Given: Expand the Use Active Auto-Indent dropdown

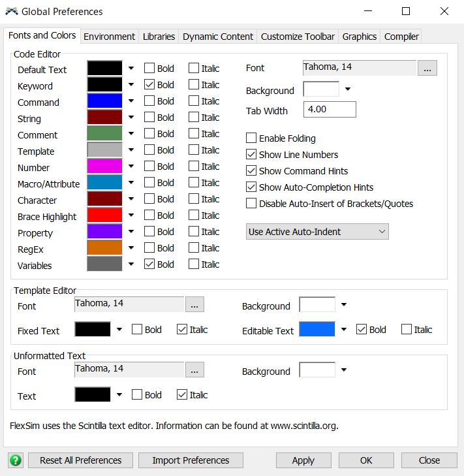Looking at the screenshot, I should [x=317, y=232].
